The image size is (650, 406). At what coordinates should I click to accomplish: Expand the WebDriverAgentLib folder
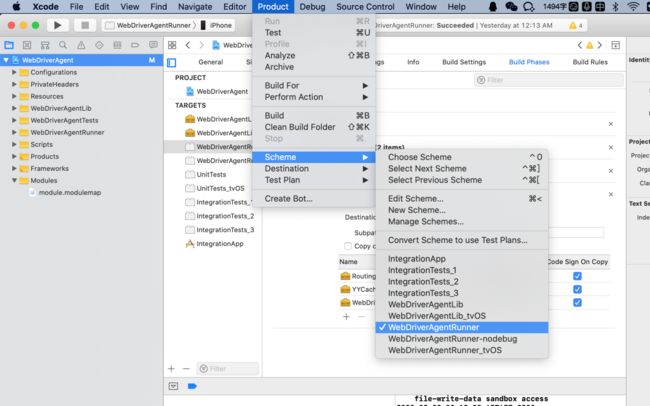(x=14, y=108)
